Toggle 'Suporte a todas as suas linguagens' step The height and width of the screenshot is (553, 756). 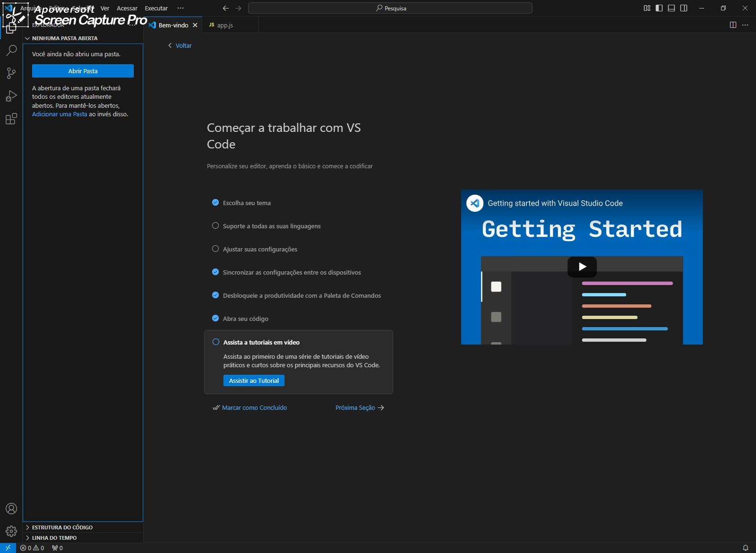[x=215, y=225]
